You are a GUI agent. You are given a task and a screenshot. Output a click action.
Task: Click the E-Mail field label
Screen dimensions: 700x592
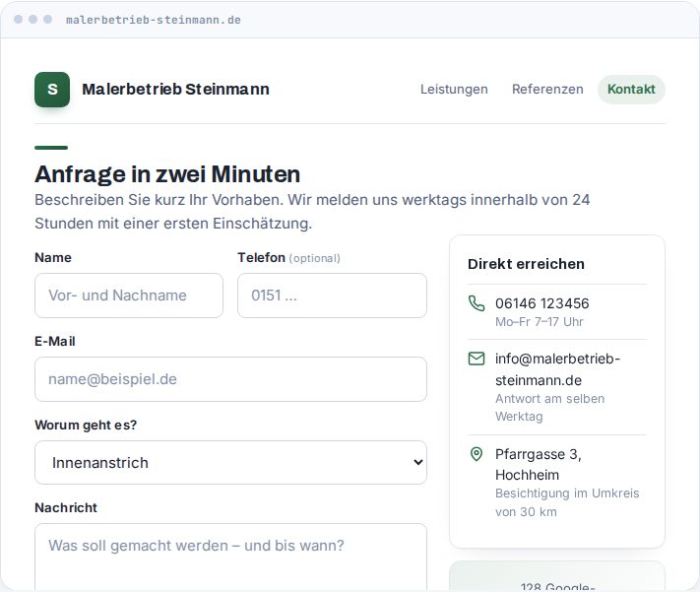point(55,342)
